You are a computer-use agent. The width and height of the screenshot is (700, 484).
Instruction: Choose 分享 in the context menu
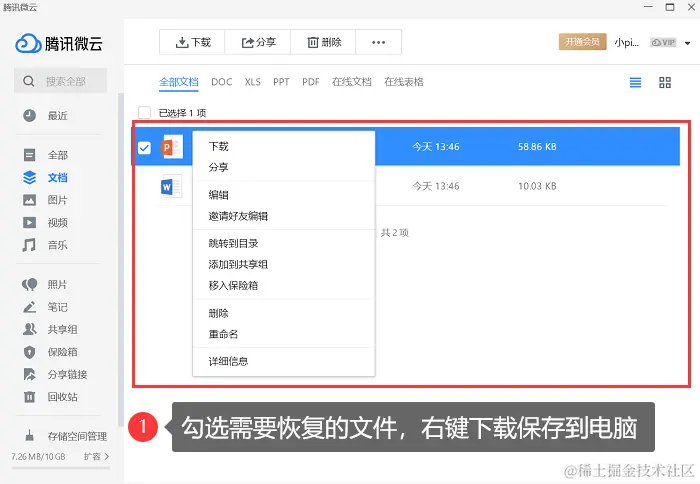[x=283, y=167]
